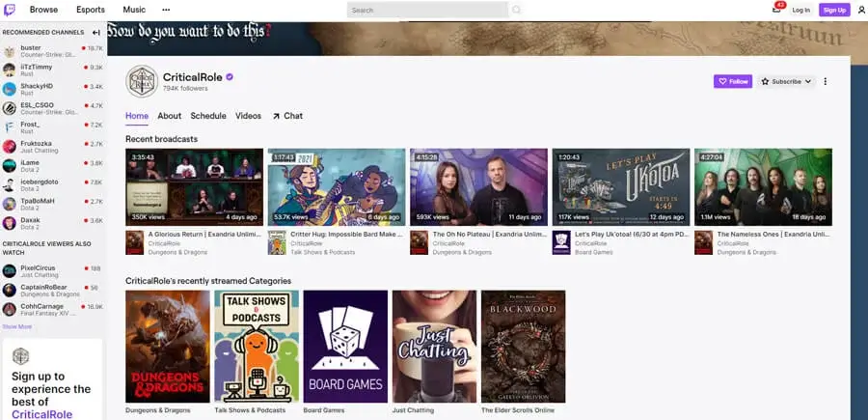Viewport: 868px width, 420px height.
Task: Open Dungeons & Dragons category cover
Action: pyautogui.click(x=168, y=347)
